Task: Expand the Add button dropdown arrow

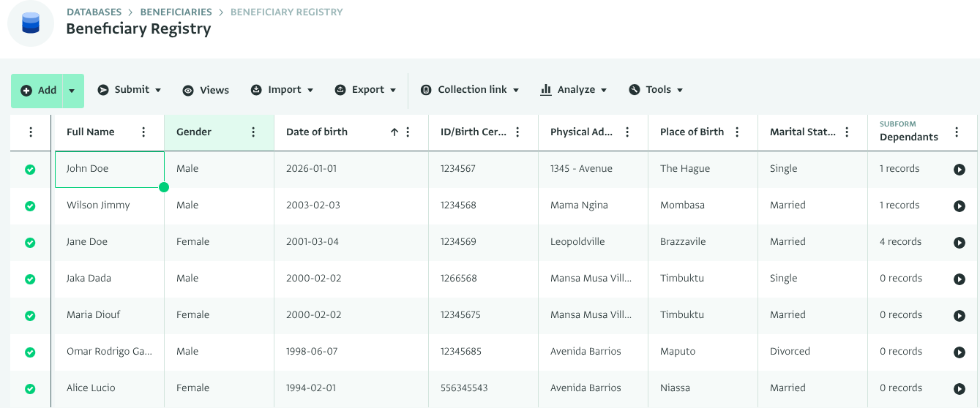Action: [x=72, y=91]
